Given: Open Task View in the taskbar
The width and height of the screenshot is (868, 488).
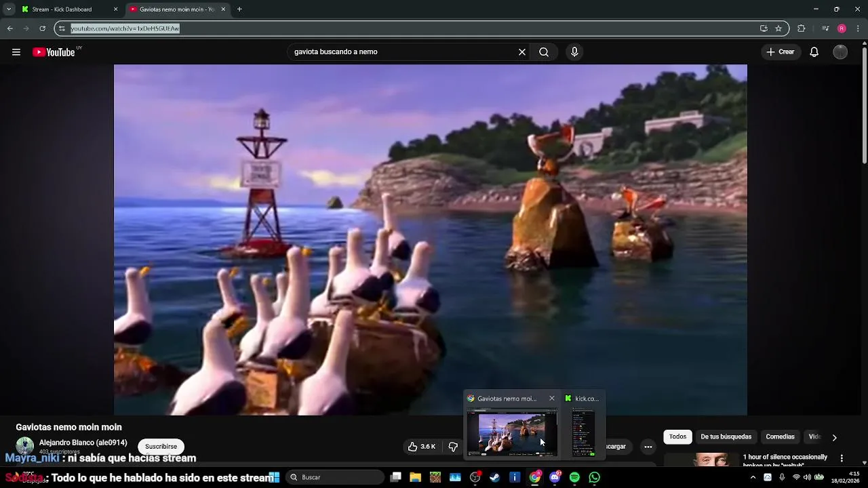Looking at the screenshot, I should (x=396, y=477).
